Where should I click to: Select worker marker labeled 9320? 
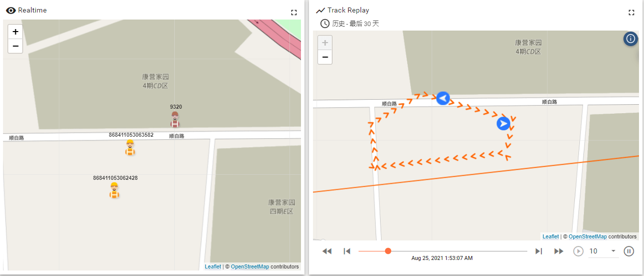pyautogui.click(x=175, y=119)
